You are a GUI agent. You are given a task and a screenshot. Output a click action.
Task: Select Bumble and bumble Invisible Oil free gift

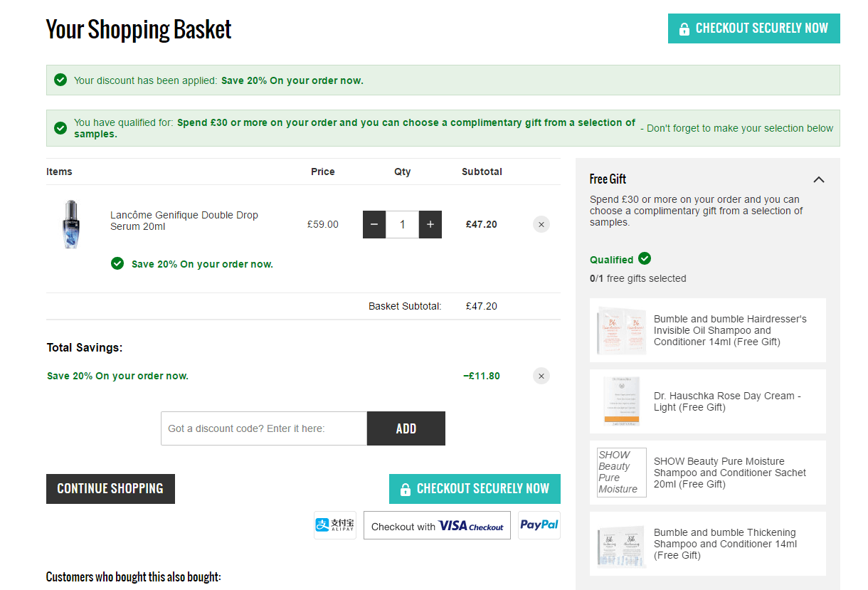coord(708,330)
